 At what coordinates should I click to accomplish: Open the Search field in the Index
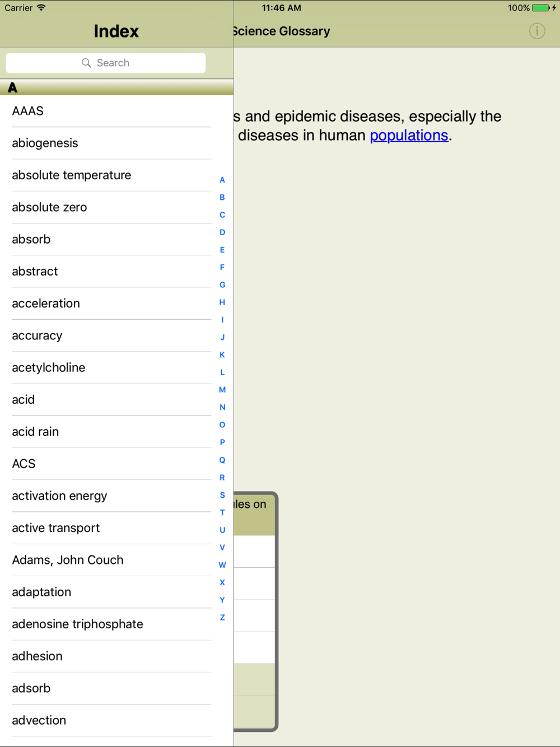click(x=106, y=63)
